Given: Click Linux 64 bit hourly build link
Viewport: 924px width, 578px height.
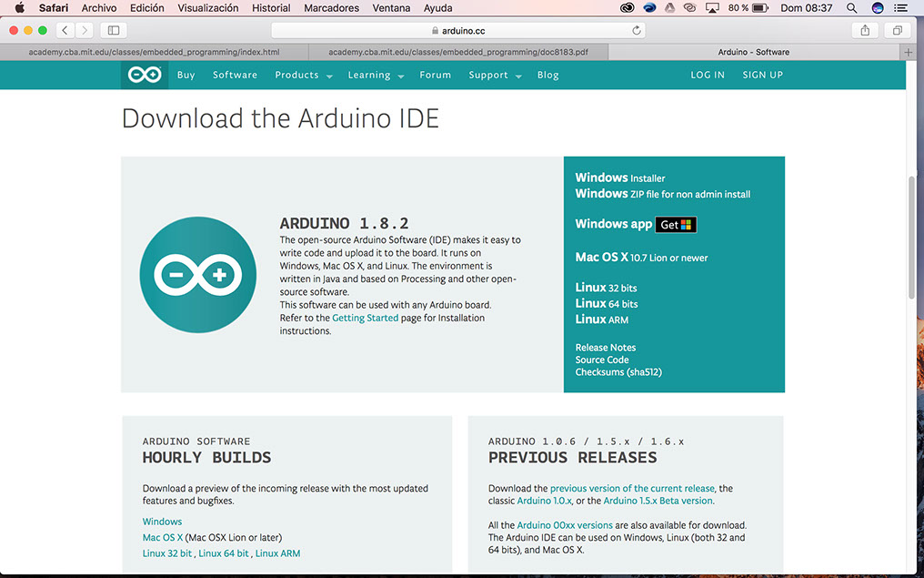Looking at the screenshot, I should 224,553.
